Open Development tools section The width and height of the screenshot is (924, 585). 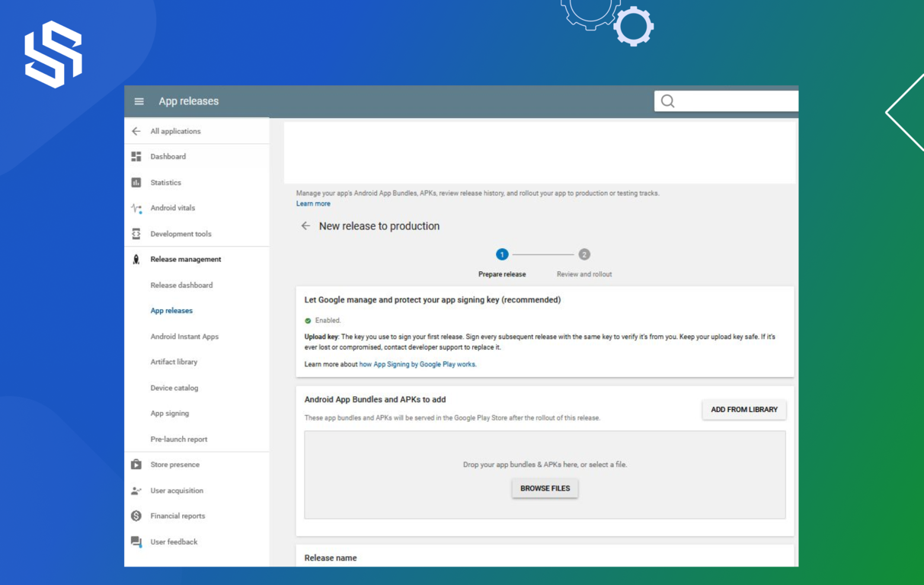(181, 234)
